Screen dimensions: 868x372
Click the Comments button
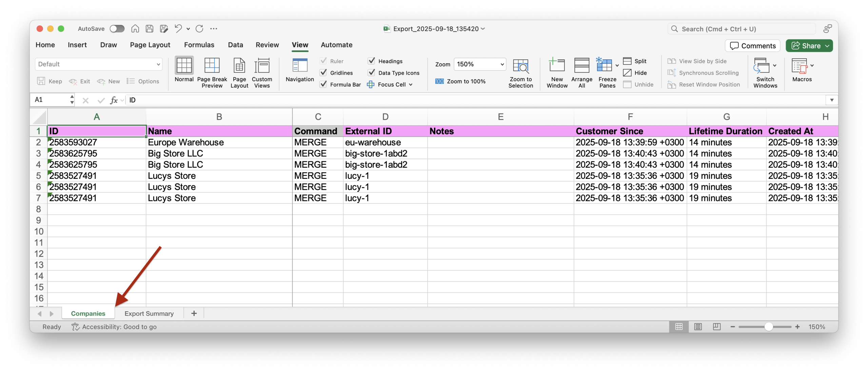click(x=752, y=46)
